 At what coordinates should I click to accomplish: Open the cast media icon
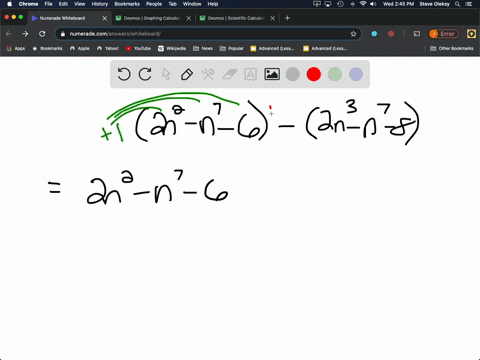(417, 34)
